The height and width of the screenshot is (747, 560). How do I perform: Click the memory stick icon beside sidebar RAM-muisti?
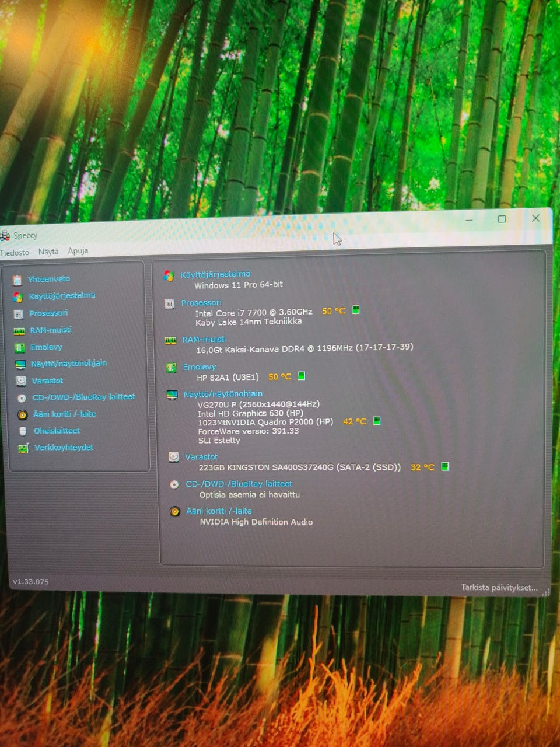click(19, 331)
